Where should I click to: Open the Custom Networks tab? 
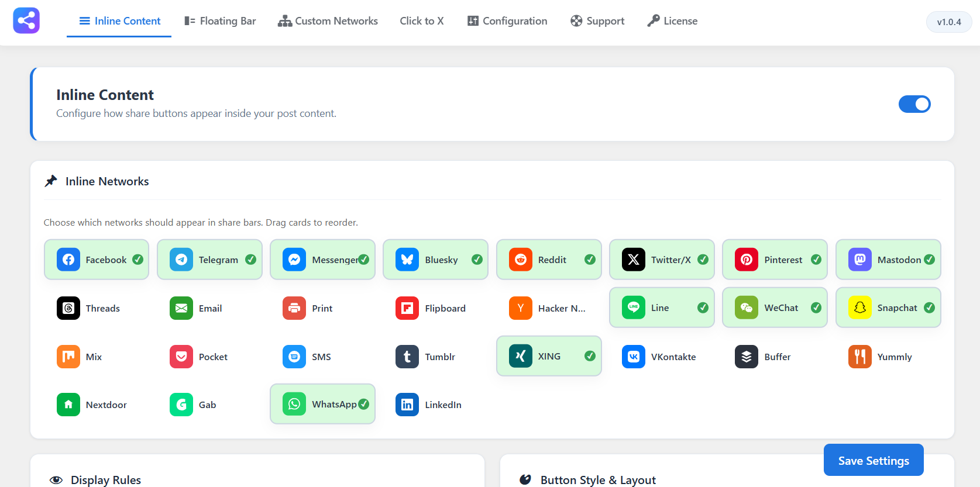click(x=328, y=21)
